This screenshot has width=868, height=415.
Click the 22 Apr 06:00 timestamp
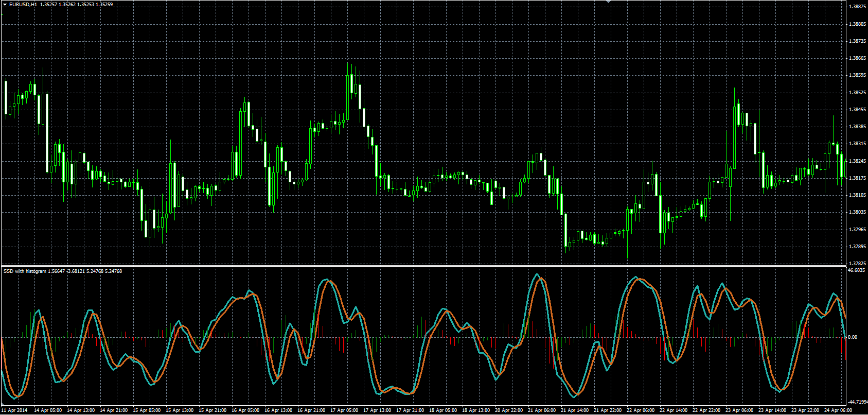point(641,410)
